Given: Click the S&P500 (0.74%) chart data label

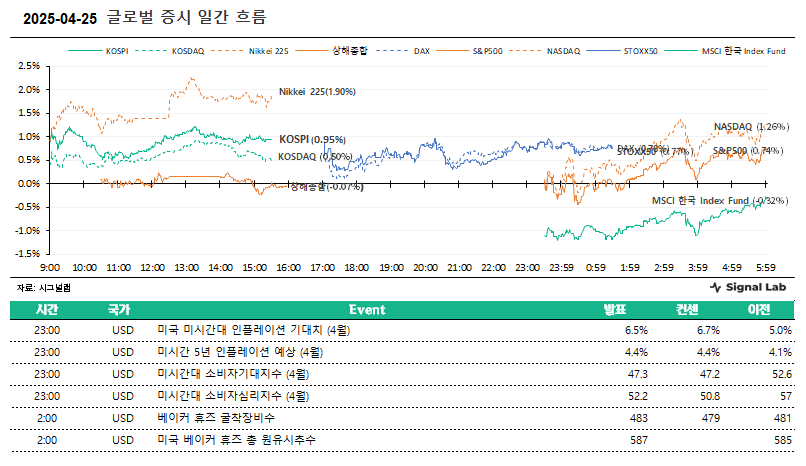Looking at the screenshot, I should pyautogui.click(x=748, y=151).
